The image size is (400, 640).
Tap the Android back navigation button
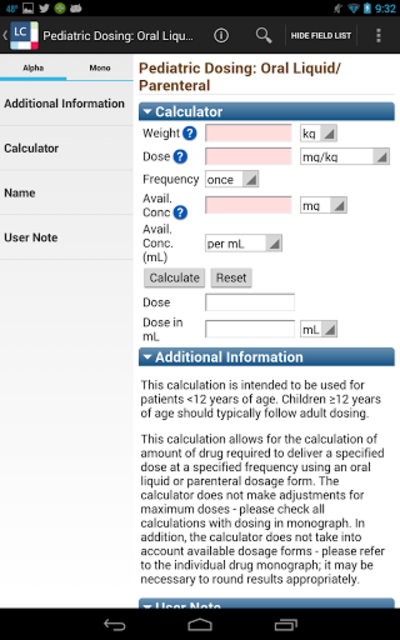[x=114, y=624]
